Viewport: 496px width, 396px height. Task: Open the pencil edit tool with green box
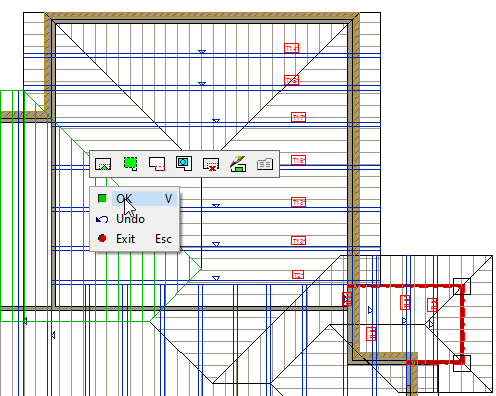pyautogui.click(x=238, y=164)
